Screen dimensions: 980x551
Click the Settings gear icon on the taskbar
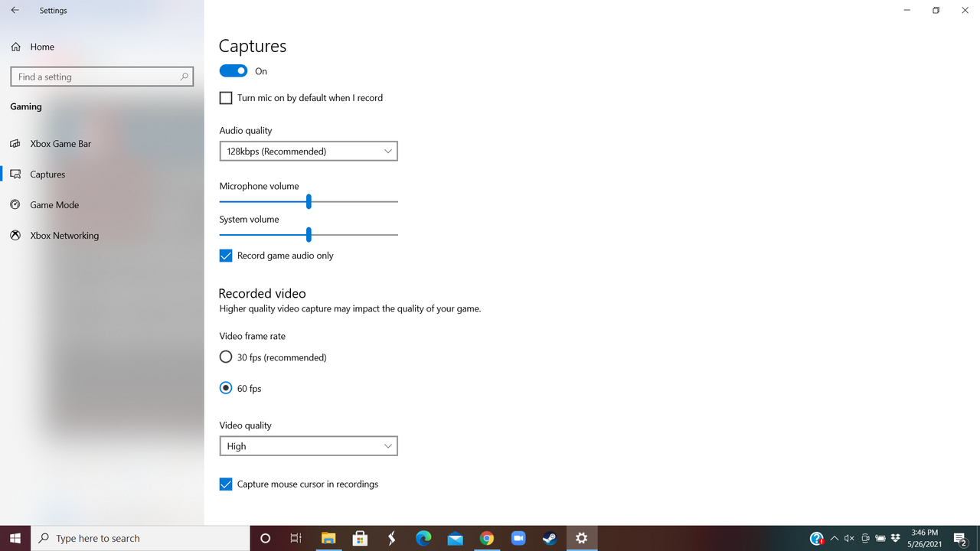(x=582, y=539)
